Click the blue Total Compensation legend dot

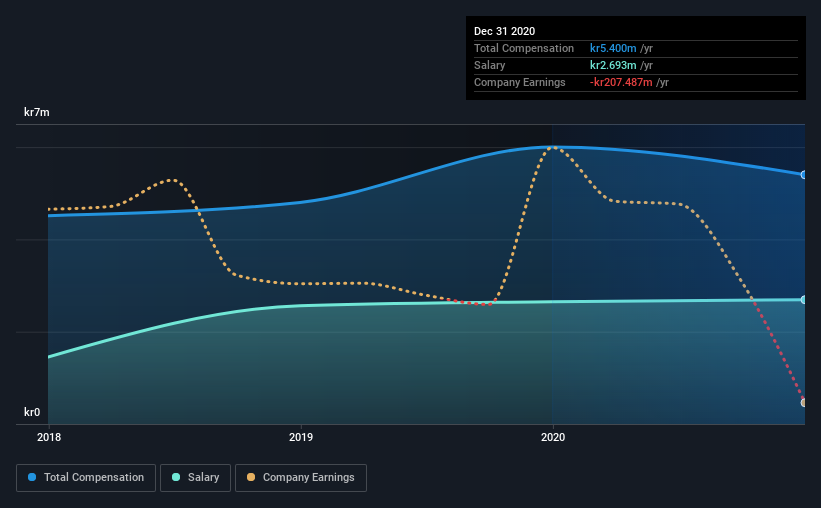click(x=32, y=477)
